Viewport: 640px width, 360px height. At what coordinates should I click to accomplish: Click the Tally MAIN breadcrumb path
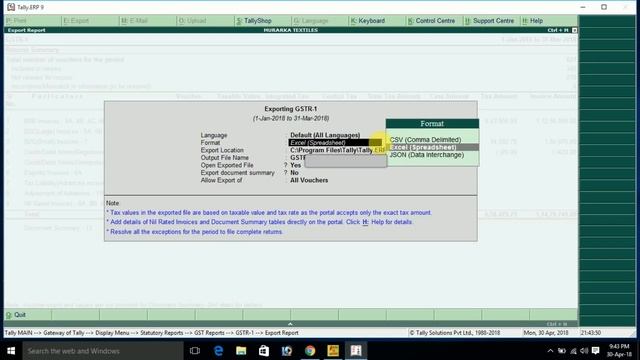point(151,333)
